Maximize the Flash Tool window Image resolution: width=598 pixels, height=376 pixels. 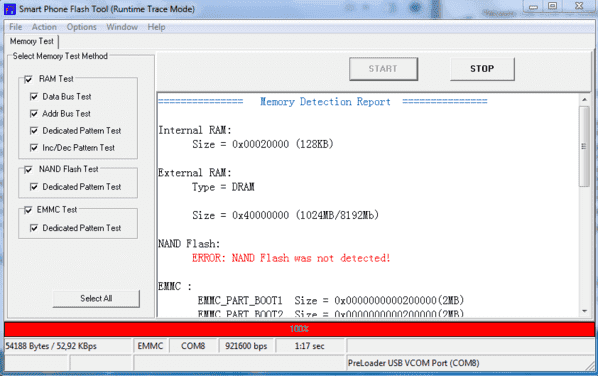pyautogui.click(x=552, y=6)
